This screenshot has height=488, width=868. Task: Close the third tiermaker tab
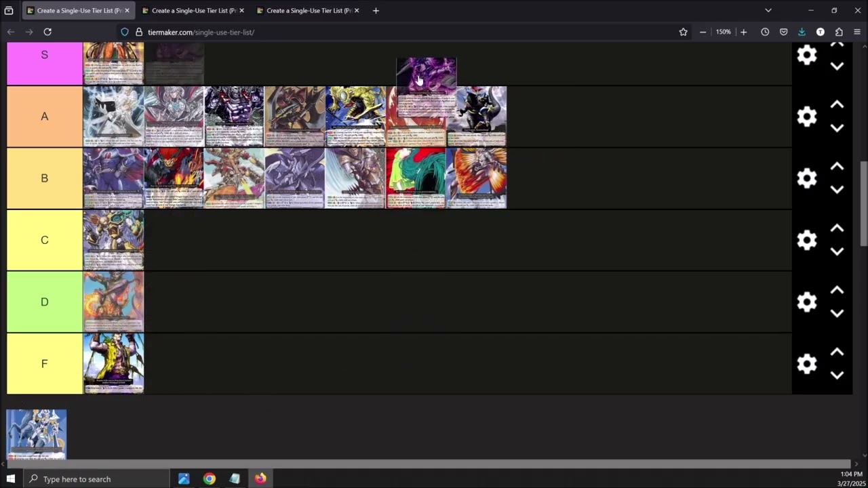357,10
